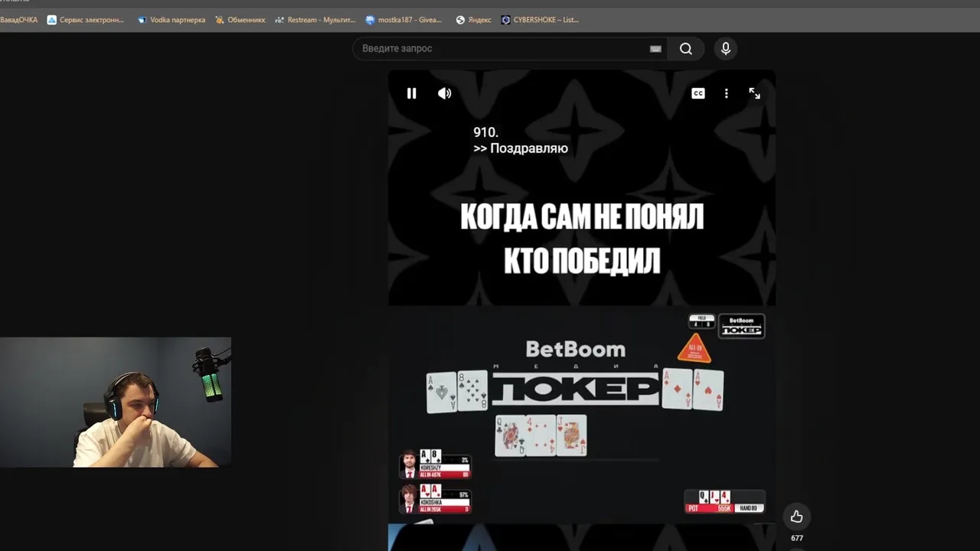
Task: Click the "Поздравляю" subtitle text
Action: pos(529,148)
